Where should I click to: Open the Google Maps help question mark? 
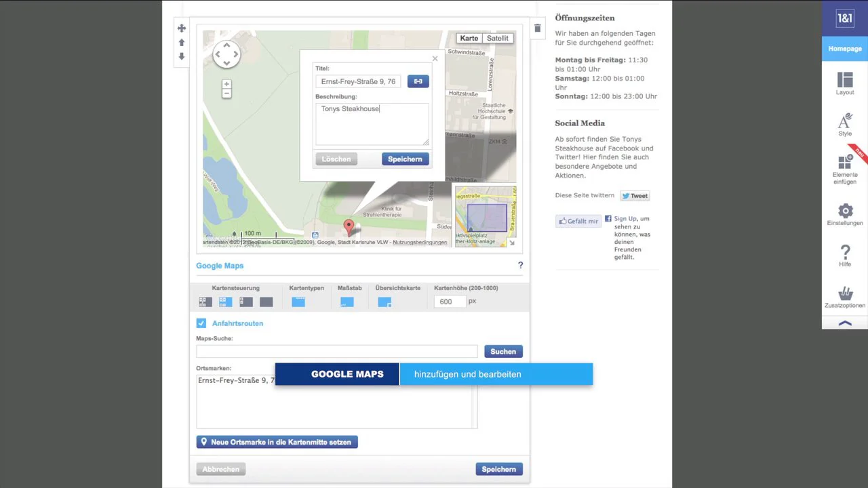520,266
